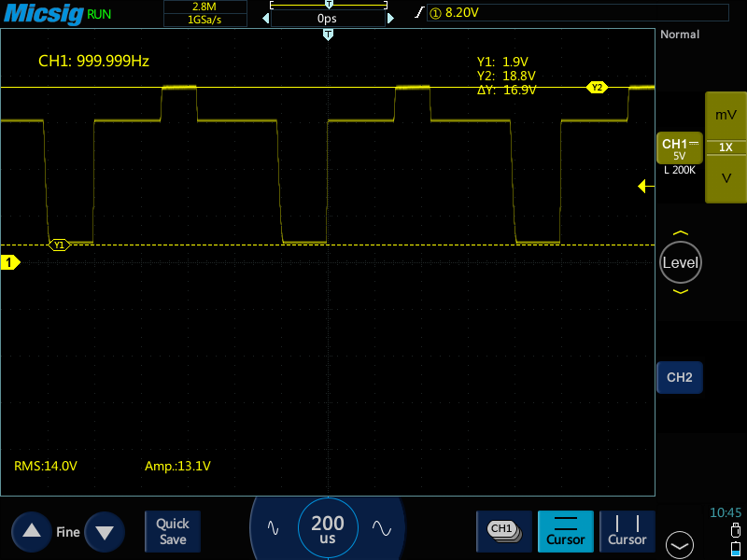Toggle the vertical Cursor button
Viewport: 747px width, 560px height.
click(x=627, y=531)
